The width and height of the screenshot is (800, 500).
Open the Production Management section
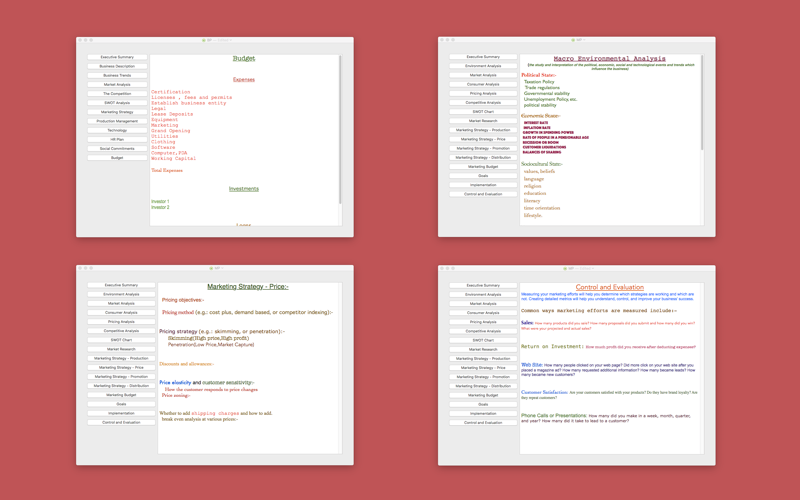pyautogui.click(x=117, y=121)
